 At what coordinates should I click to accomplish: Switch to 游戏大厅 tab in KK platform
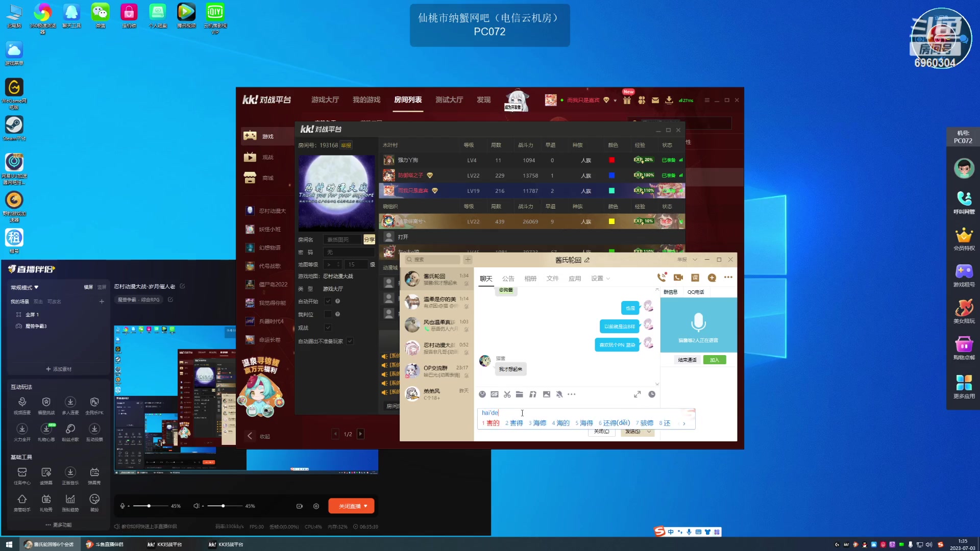[x=325, y=100]
